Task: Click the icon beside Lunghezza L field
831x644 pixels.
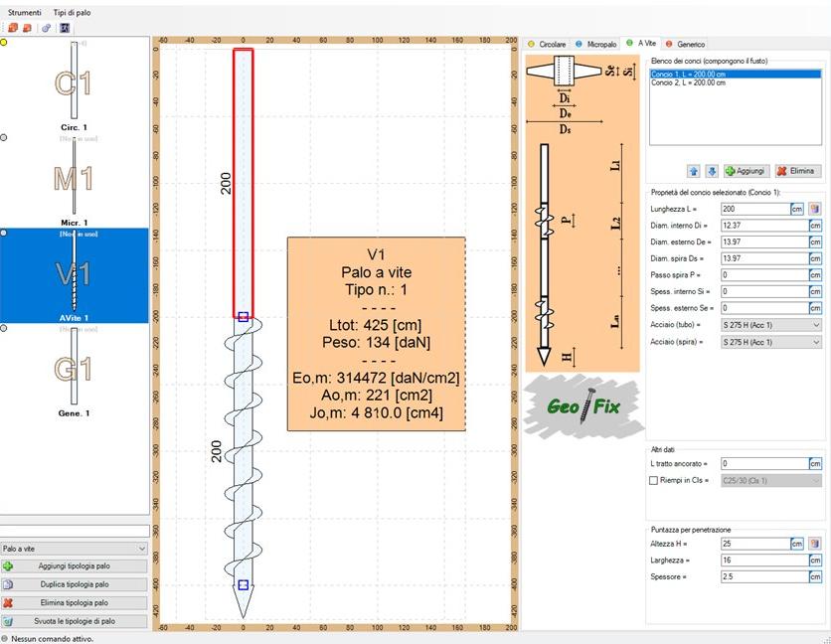Action: (x=815, y=210)
